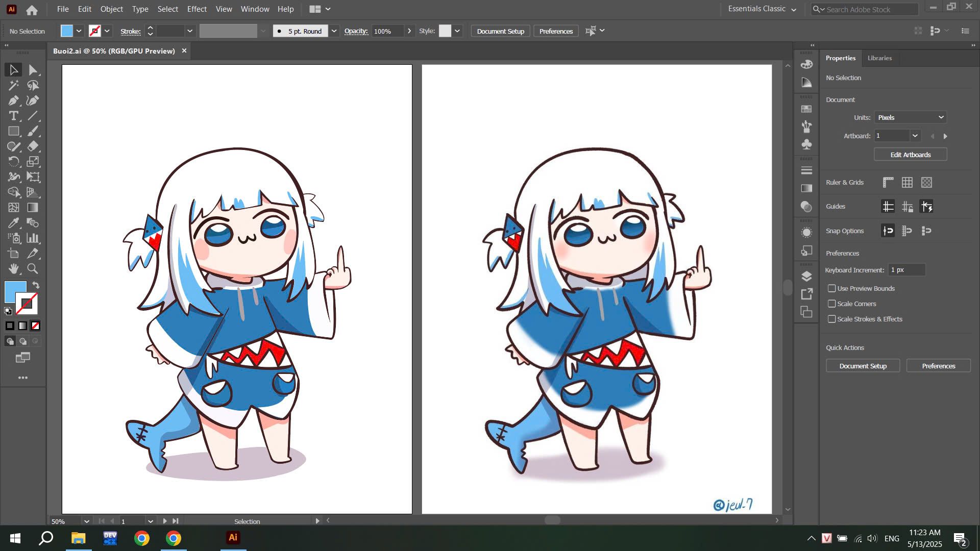Open Essentials Classic workspace switcher
The image size is (980, 551).
click(762, 9)
